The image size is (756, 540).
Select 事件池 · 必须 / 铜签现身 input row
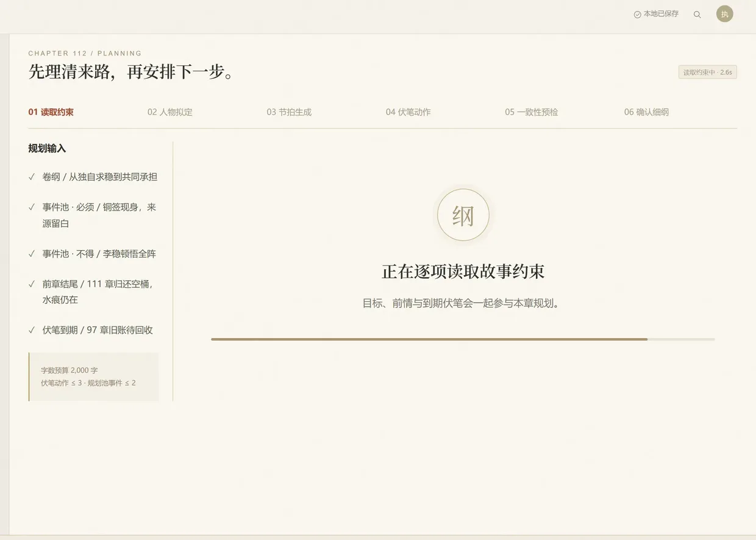coord(93,215)
